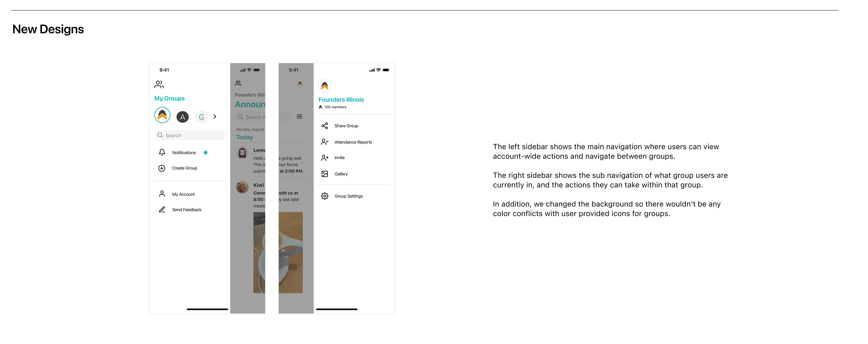
Task: Click the Gallery image icon
Action: 325,174
